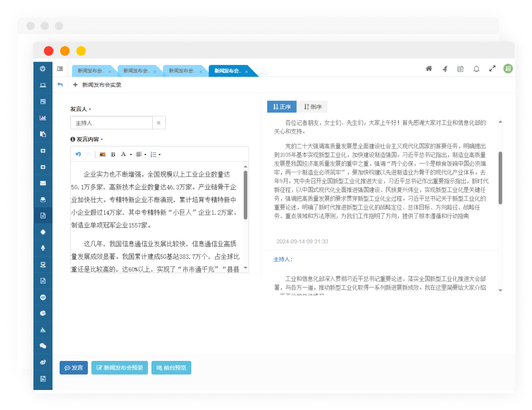Open the text alignment dropdown
This screenshot has width=532, height=410.
coord(141,154)
